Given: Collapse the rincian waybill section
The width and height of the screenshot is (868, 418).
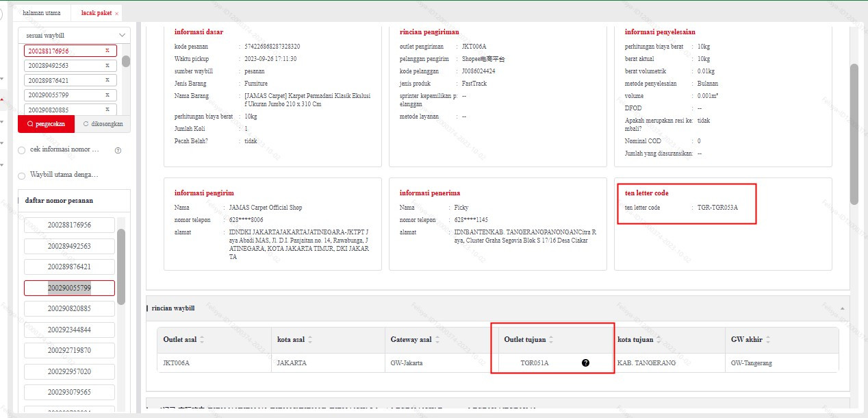Looking at the screenshot, I should click(x=842, y=309).
